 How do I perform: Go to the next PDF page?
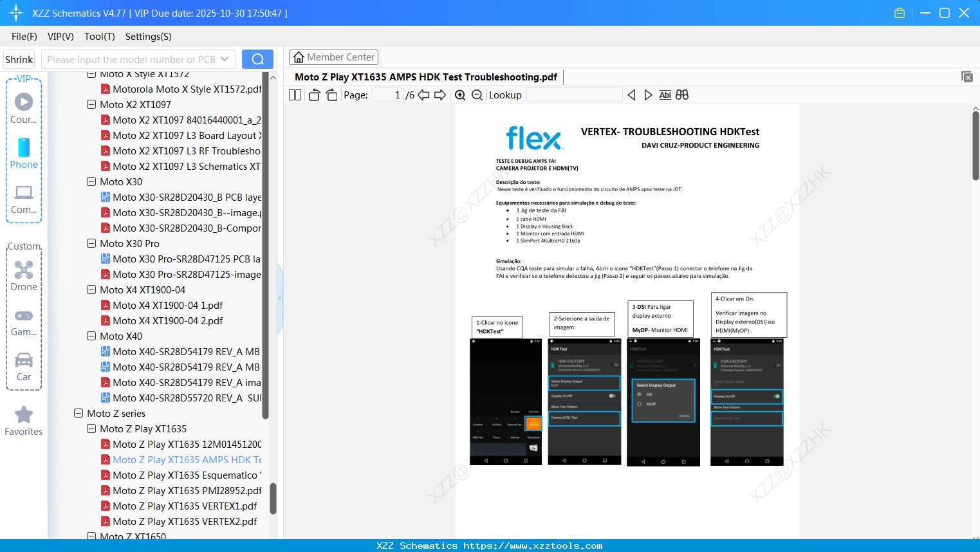(440, 95)
